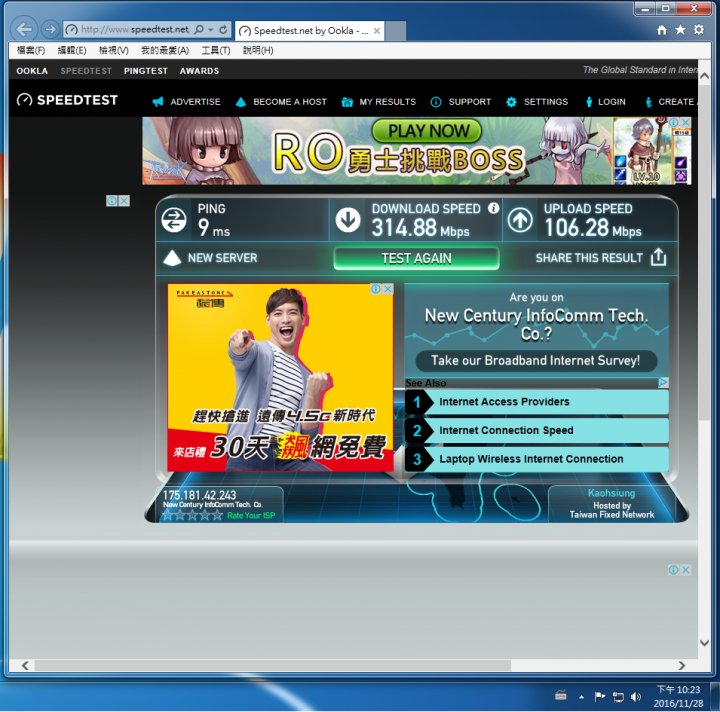The width and height of the screenshot is (720, 712).
Task: Click the browser Home icon
Action: [662, 30]
